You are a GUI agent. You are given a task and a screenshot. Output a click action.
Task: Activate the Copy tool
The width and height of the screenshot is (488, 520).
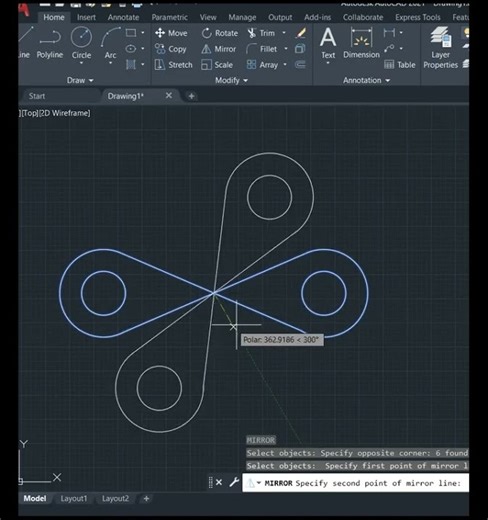pos(171,49)
